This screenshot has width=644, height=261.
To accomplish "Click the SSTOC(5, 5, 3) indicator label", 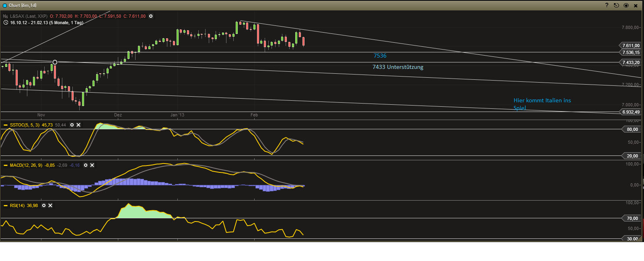I will 25,125.
